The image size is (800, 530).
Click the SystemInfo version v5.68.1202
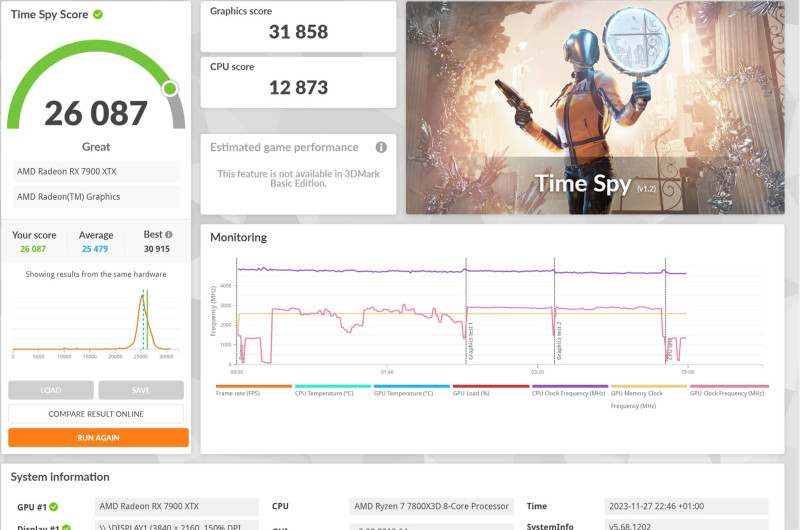[x=686, y=525]
